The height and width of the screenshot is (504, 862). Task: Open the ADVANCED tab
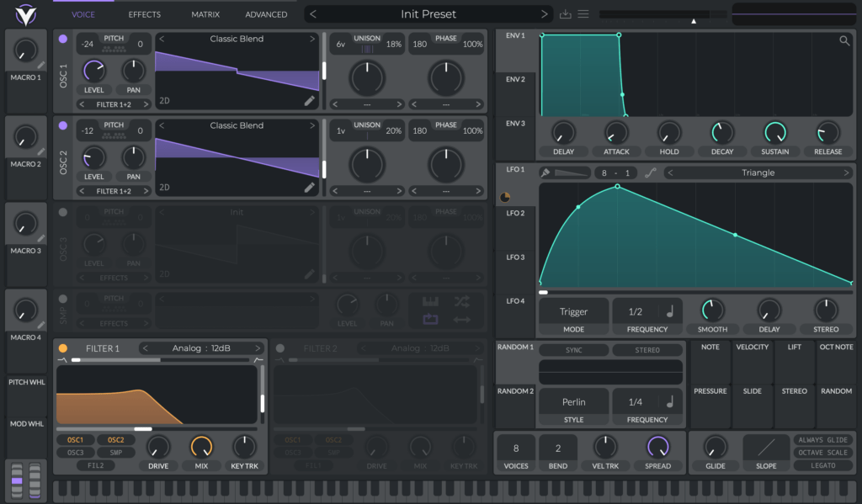[266, 14]
